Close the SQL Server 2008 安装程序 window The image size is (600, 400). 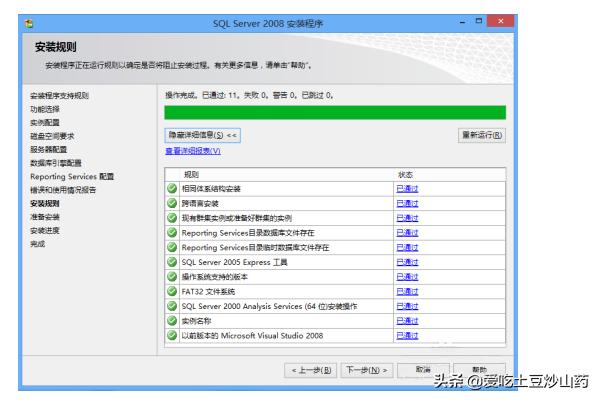tap(500, 21)
